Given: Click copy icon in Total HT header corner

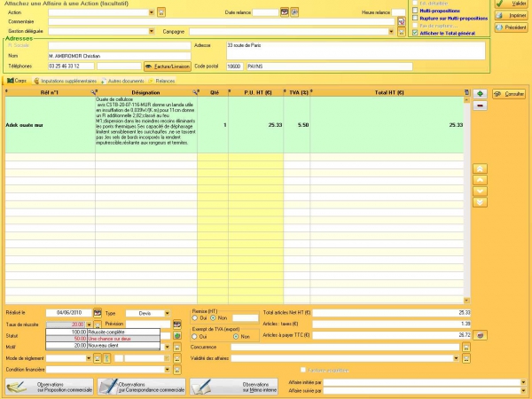Looking at the screenshot, I should pos(467,92).
